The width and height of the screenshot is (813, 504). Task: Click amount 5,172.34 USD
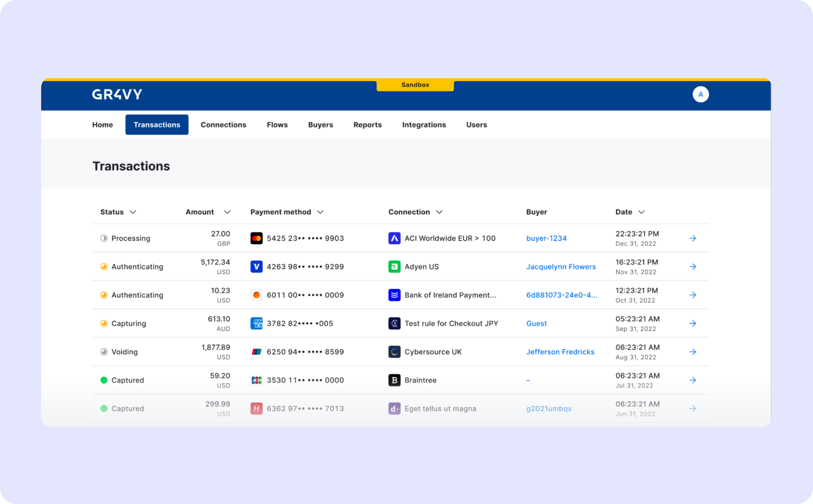pos(215,266)
